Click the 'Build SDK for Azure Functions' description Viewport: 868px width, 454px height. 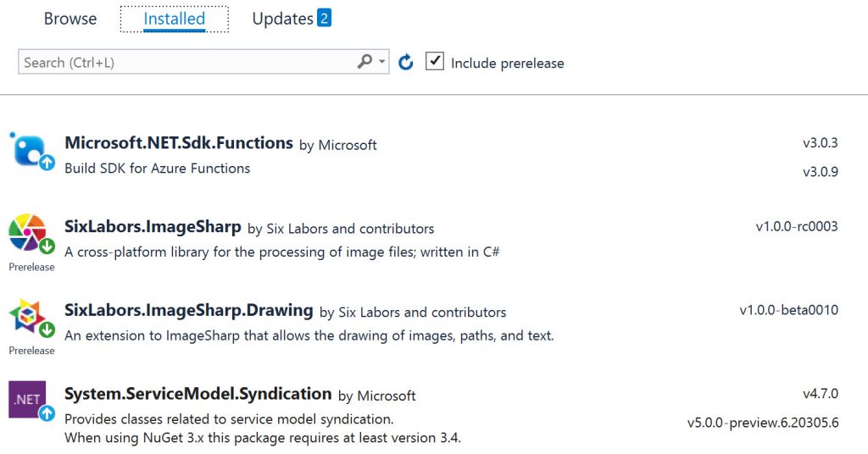point(157,168)
